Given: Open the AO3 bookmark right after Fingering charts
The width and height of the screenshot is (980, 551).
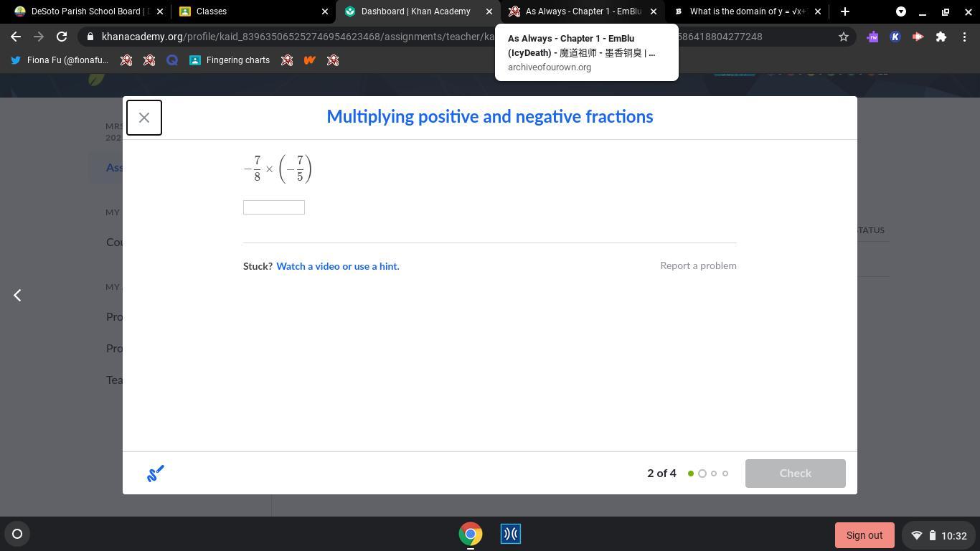Looking at the screenshot, I should tap(287, 60).
